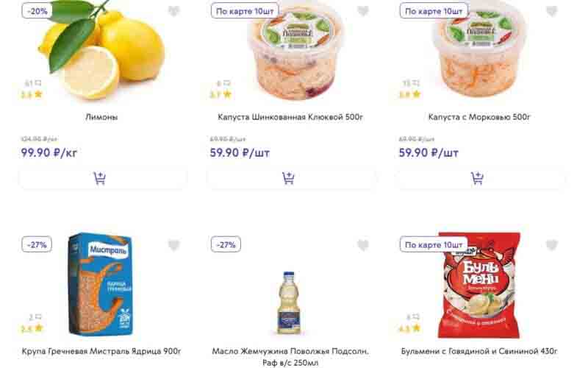
Task: Add Капуста с Морковью to cart
Action: point(480,178)
